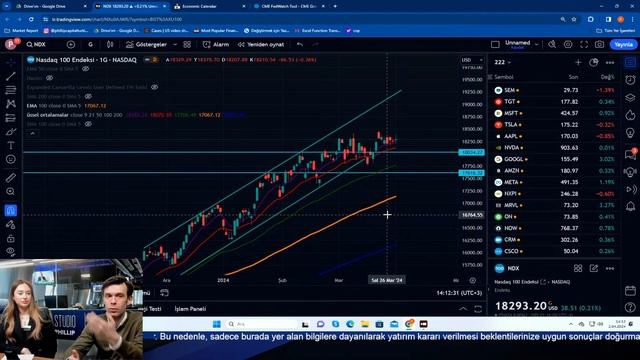
Task: Open the emoji icons tool
Action: point(11,159)
